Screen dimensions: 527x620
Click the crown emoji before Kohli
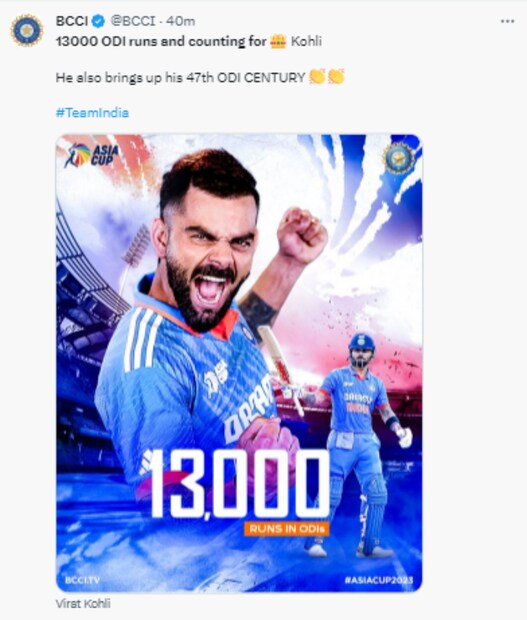[x=278, y=41]
